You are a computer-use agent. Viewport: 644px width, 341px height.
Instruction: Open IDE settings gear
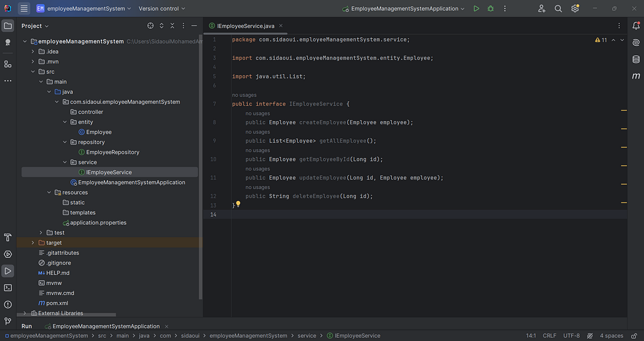575,8
